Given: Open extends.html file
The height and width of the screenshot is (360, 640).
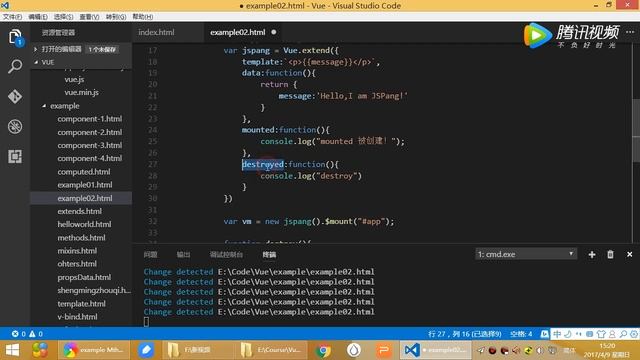Looking at the screenshot, I should tap(80, 211).
